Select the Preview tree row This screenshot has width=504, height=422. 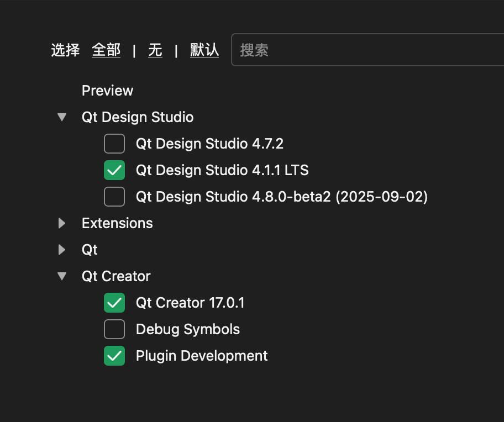[107, 91]
